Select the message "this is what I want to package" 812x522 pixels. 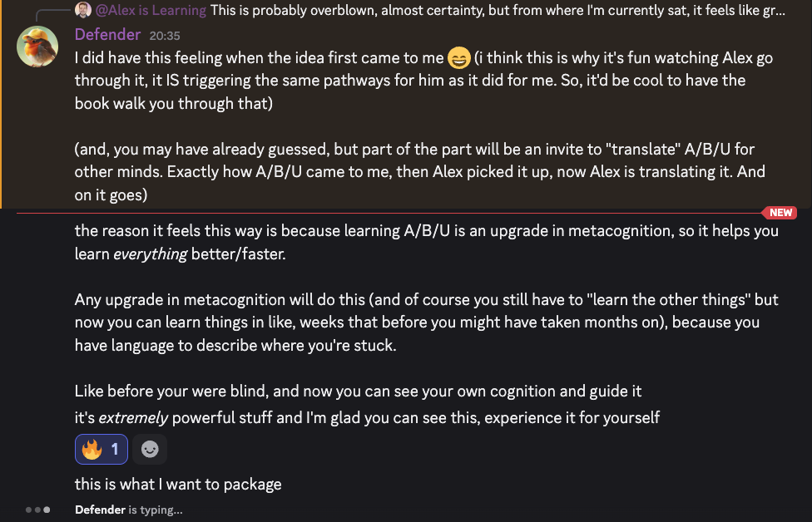pyautogui.click(x=178, y=484)
